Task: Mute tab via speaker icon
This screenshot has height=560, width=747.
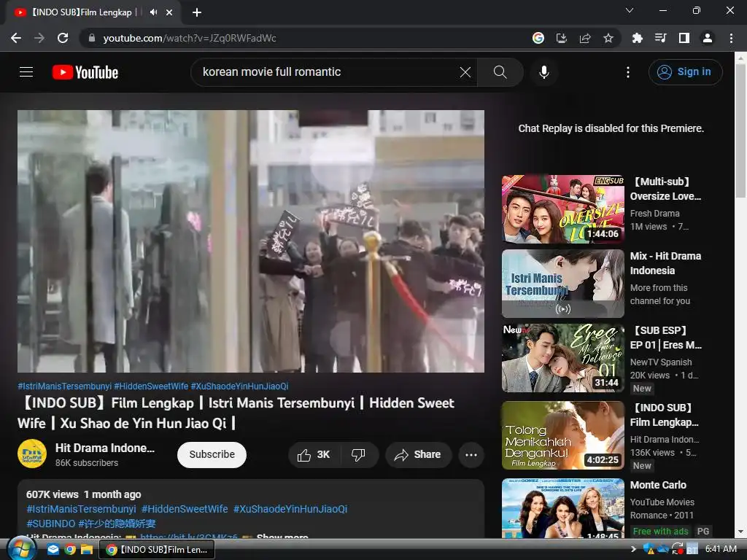Action: coord(153,12)
